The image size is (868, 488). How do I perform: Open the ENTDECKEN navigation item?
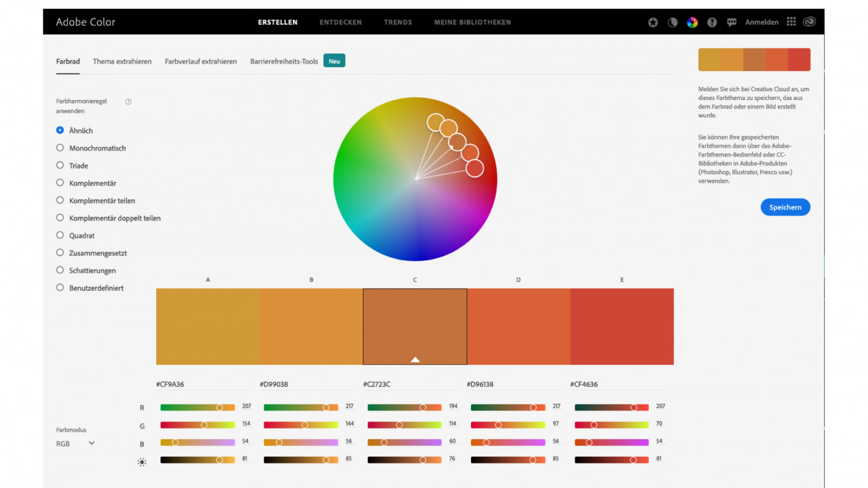pos(340,23)
